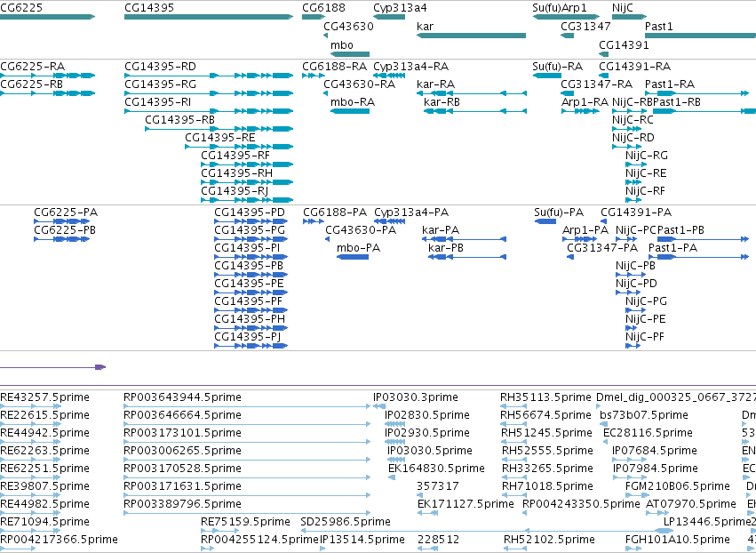Click EST label RH35113.5prime

click(x=545, y=397)
